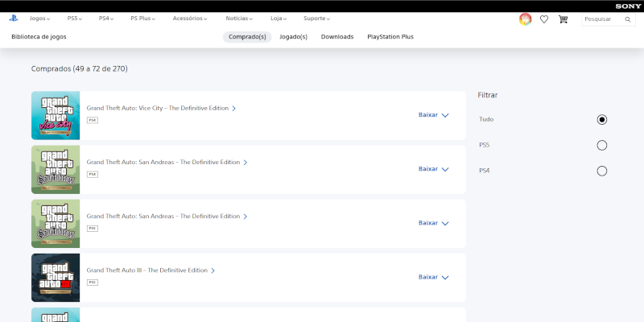Click the PlayStation logo icon

click(13, 19)
